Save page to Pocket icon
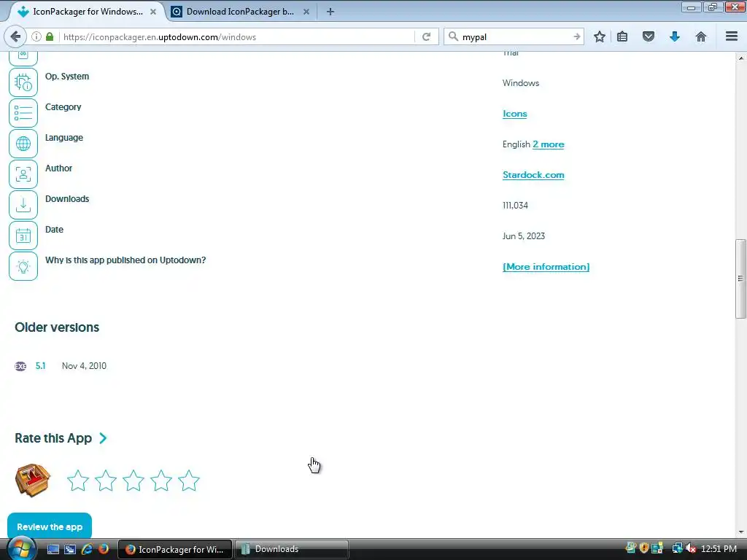This screenshot has height=560, width=747. (649, 36)
